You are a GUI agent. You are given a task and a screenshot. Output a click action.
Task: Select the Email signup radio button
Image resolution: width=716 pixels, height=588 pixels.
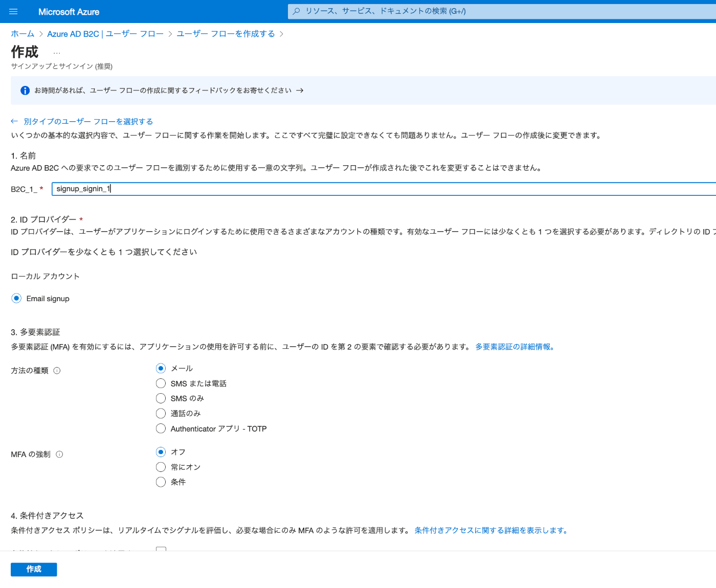(16, 299)
